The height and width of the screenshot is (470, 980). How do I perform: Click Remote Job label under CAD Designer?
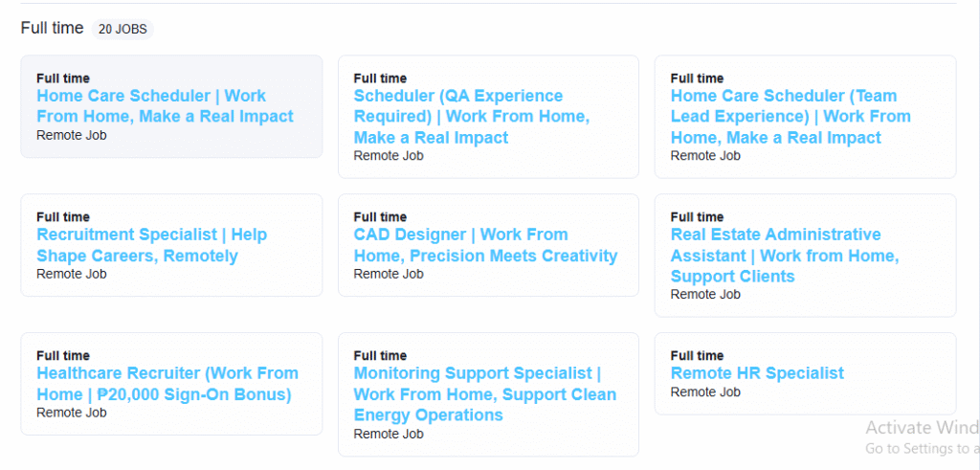pyautogui.click(x=389, y=274)
